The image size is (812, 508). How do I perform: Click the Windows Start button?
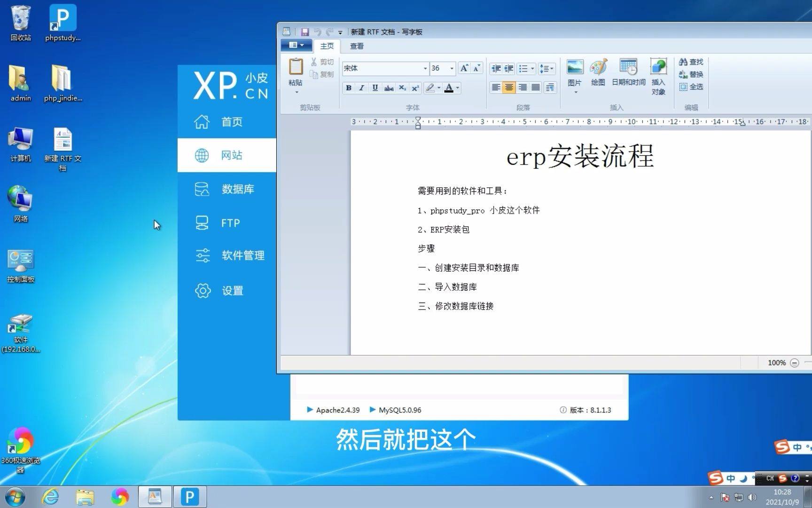[15, 497]
